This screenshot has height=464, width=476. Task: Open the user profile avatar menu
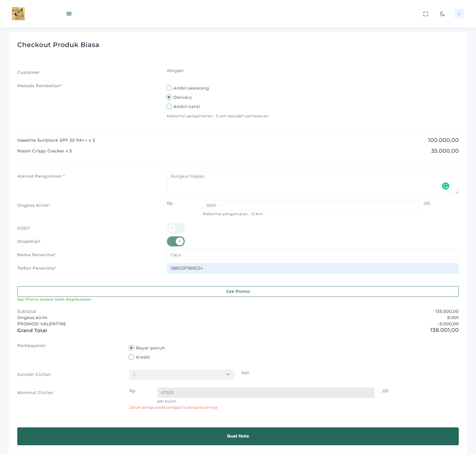click(459, 14)
